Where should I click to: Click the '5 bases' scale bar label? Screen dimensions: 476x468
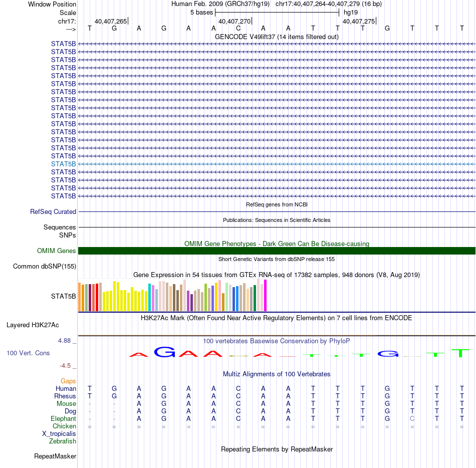[x=201, y=13]
